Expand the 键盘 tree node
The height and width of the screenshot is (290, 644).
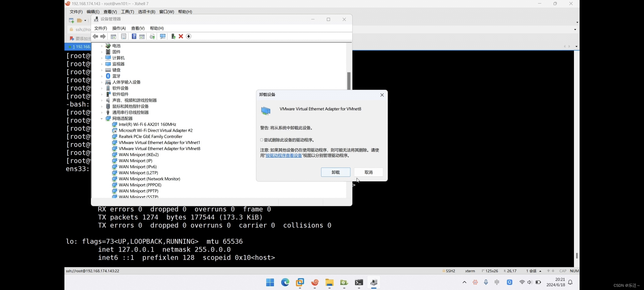click(x=102, y=70)
